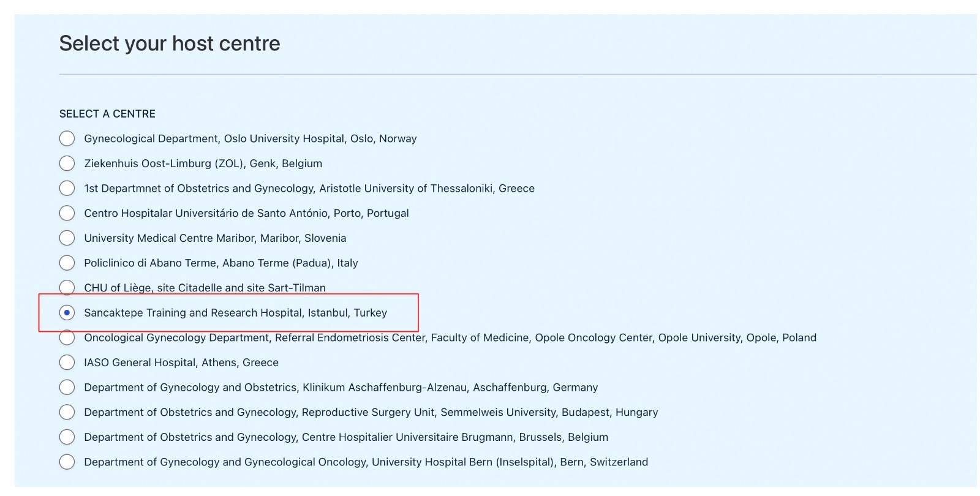Image resolution: width=980 pixels, height=496 pixels.
Task: Select Klinikum Aschaffenburg-Alzenau radio button
Action: [67, 387]
